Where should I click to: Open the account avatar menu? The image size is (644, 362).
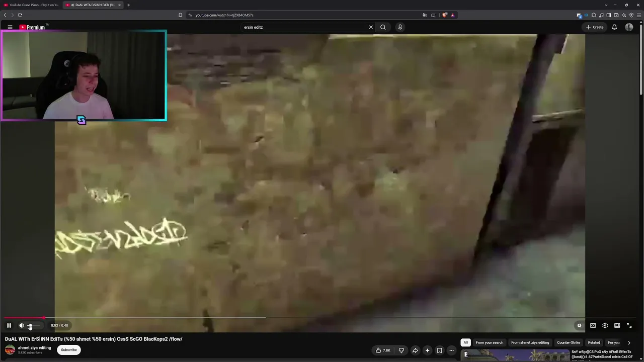pos(629,27)
